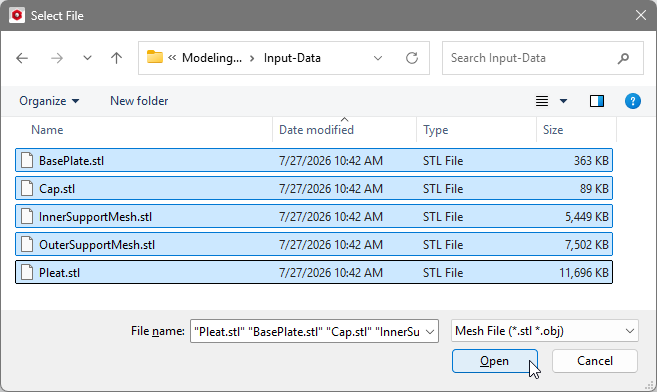Open the recent locations chevron
This screenshot has width=657, height=392.
point(87,58)
